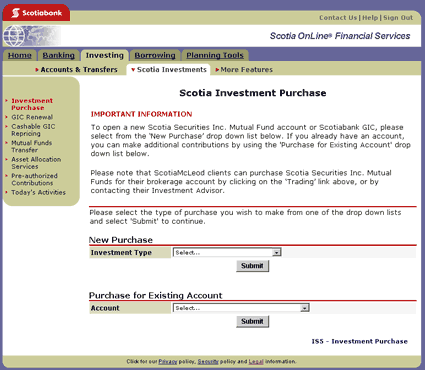Sign Out of Scotia OnLine
Screen dimensions: 425x370
(398, 18)
